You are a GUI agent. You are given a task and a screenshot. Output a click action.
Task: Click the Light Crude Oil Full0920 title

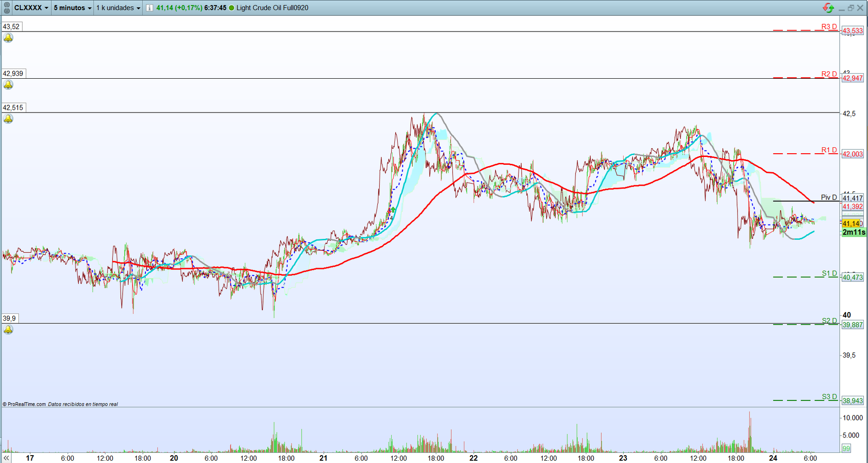[272, 8]
